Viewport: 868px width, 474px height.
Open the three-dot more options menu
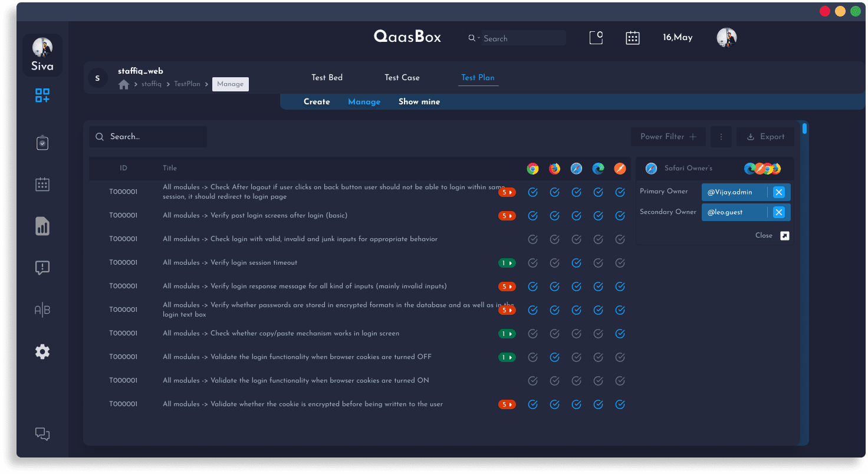(x=721, y=137)
